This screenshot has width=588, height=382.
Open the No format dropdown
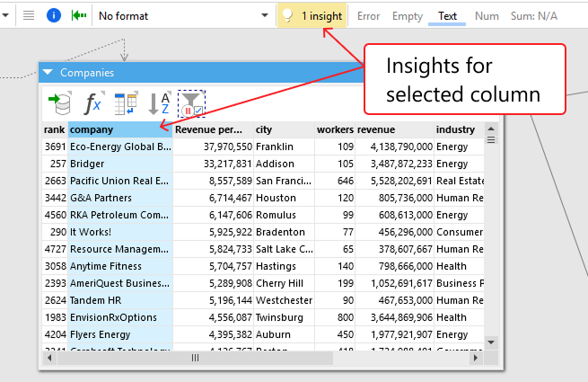pos(183,16)
